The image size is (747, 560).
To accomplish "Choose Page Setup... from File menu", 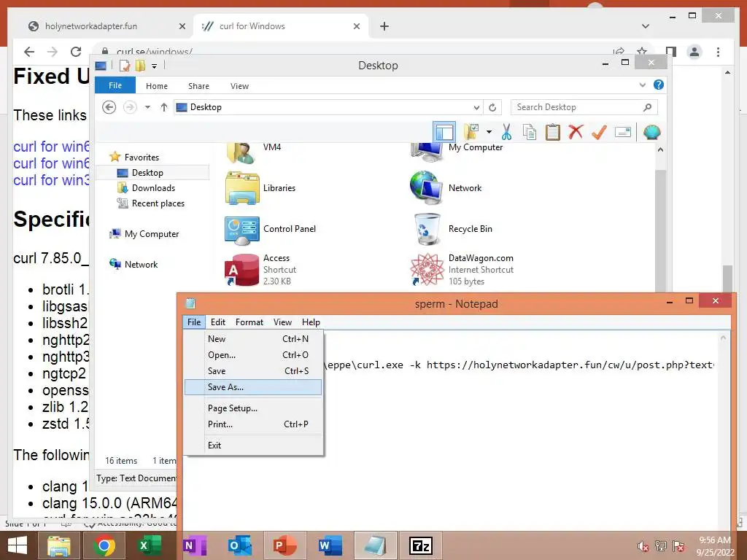I will [253, 408].
